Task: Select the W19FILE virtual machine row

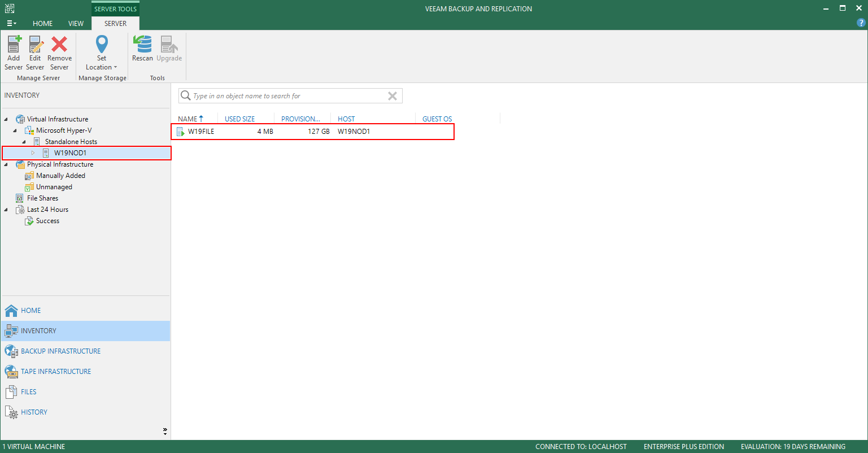Action: click(312, 132)
